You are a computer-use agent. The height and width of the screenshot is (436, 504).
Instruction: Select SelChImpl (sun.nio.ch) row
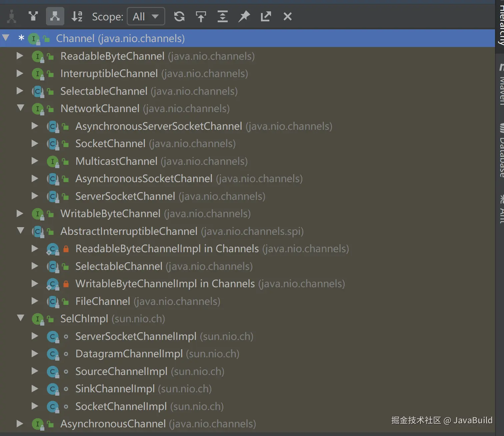point(247,319)
